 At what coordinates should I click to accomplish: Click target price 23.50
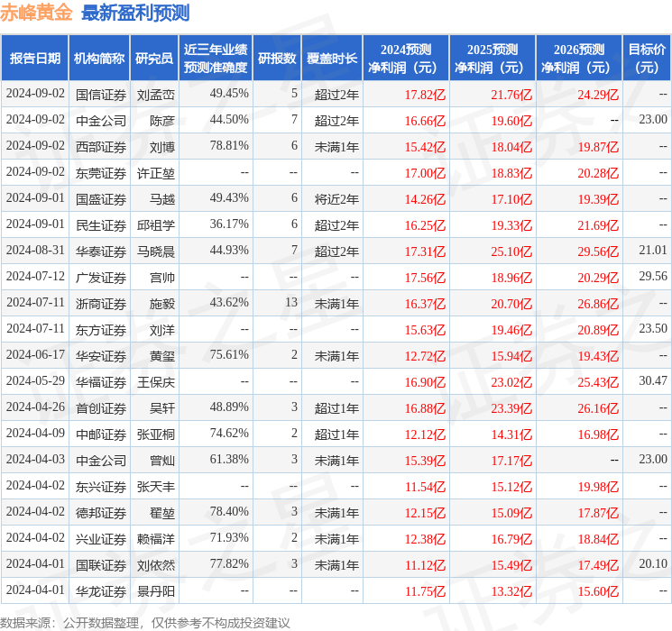pos(653,328)
